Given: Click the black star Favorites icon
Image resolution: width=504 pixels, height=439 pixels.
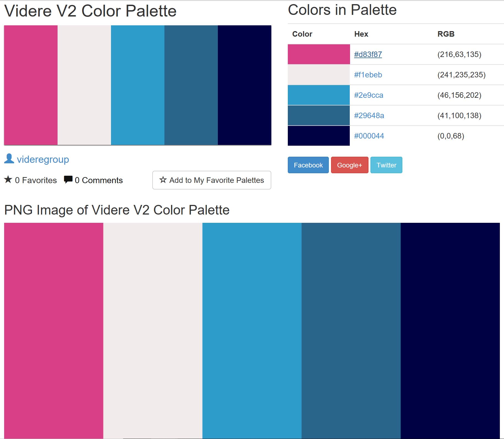Looking at the screenshot, I should point(8,180).
